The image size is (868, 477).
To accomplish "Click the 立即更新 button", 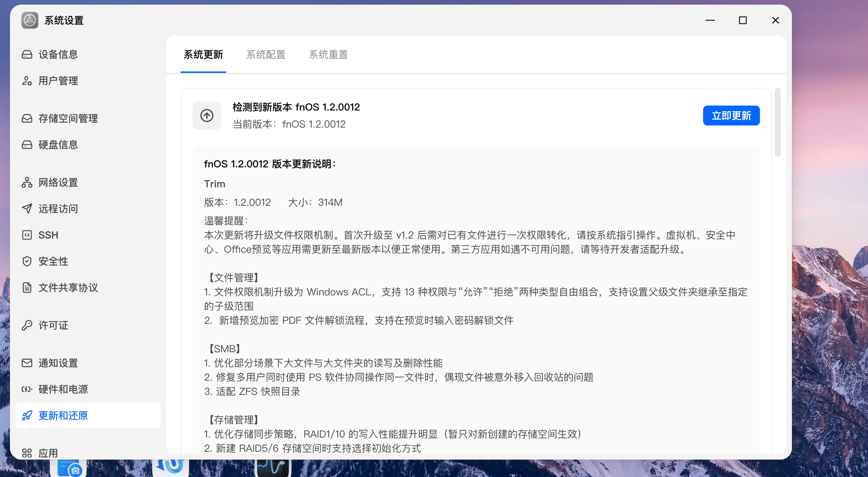I will point(731,116).
